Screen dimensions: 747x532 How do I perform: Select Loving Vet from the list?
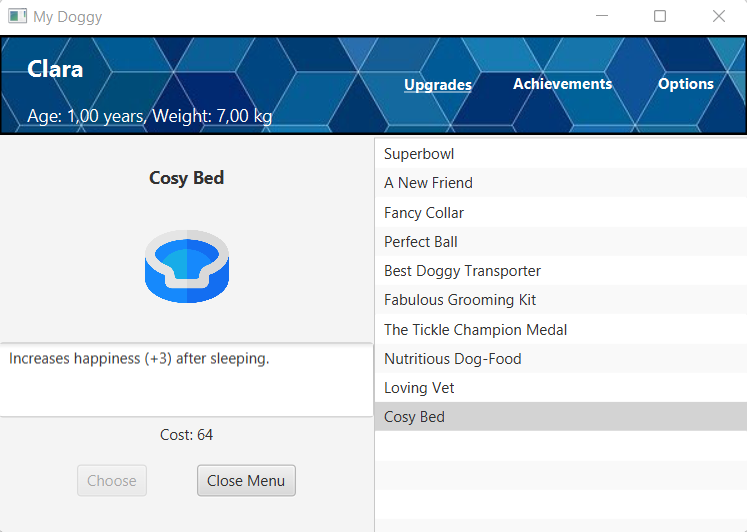[x=419, y=388]
